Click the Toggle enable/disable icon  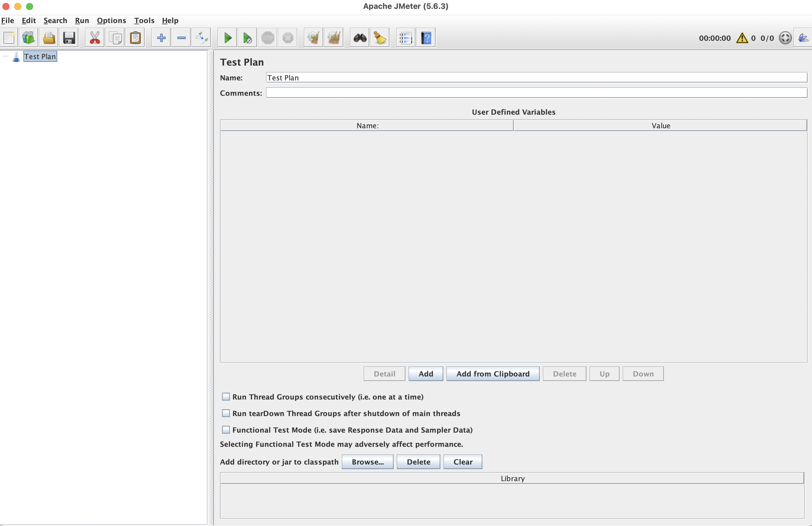(x=201, y=38)
